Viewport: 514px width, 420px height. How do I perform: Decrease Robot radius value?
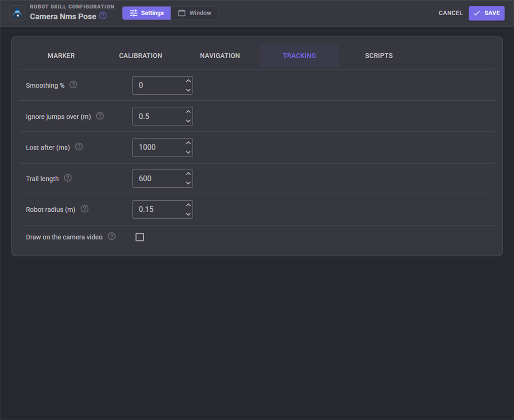[188, 214]
